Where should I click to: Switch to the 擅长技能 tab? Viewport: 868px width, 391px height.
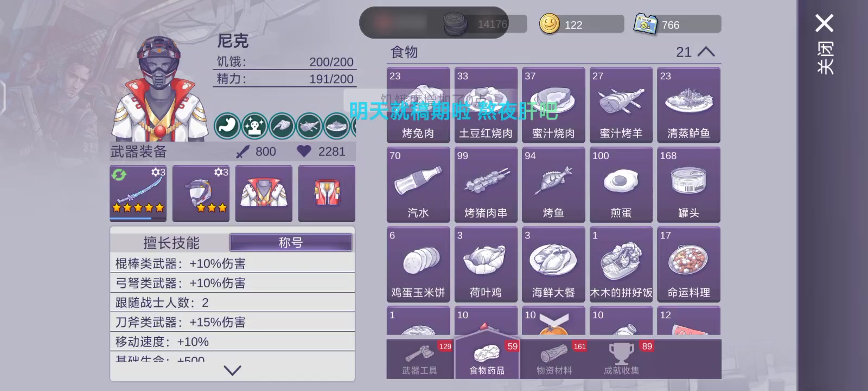(171, 242)
